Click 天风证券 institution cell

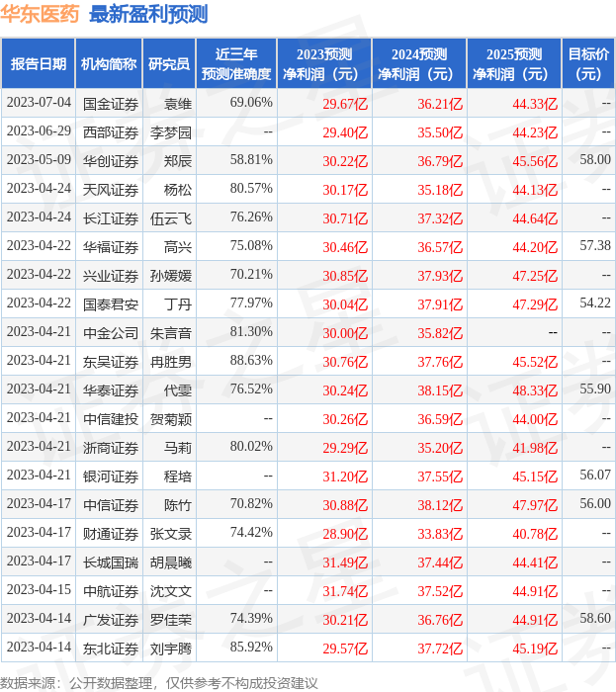pos(111,190)
